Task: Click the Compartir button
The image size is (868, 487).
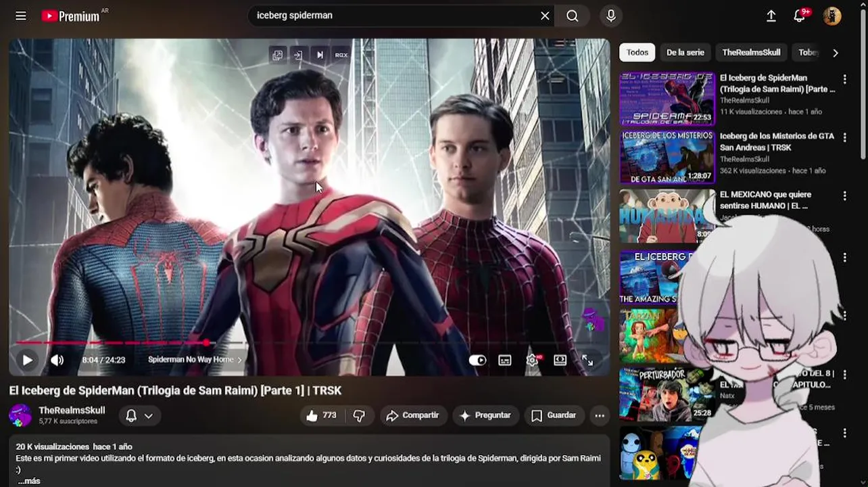Action: [412, 415]
